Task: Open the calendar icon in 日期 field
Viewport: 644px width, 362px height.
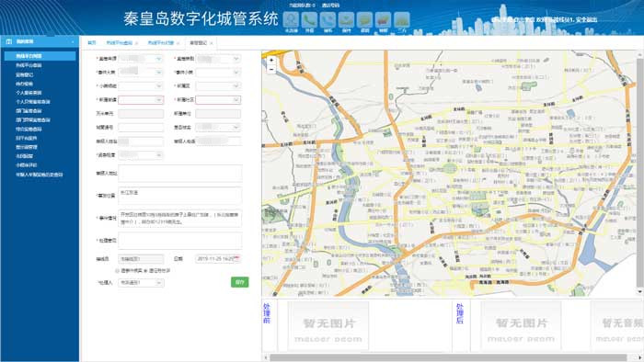Action: click(237, 258)
